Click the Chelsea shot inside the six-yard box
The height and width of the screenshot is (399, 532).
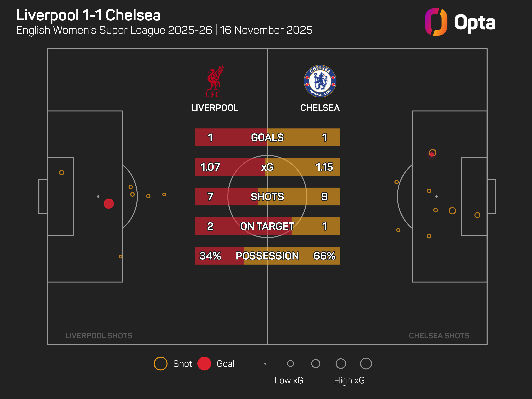[x=477, y=215]
